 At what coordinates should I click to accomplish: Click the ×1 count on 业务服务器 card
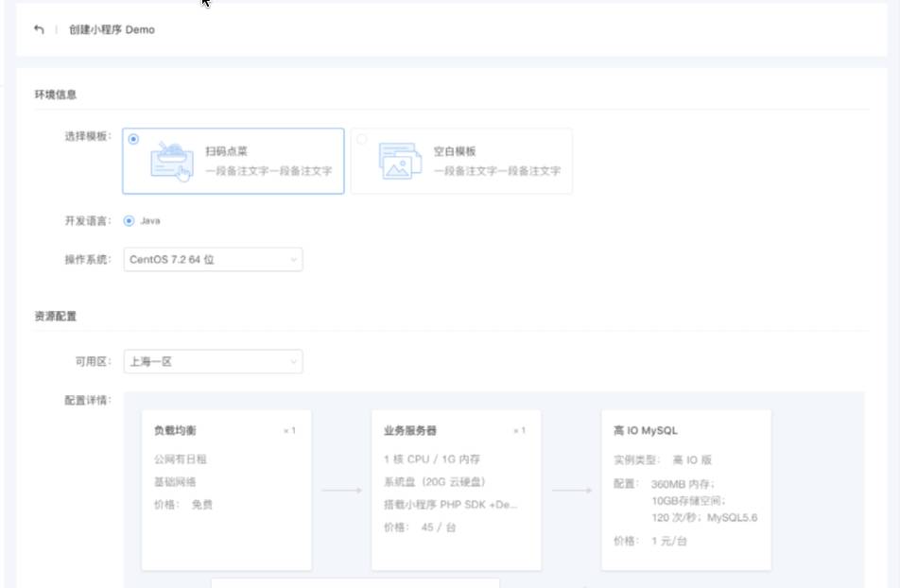519,431
